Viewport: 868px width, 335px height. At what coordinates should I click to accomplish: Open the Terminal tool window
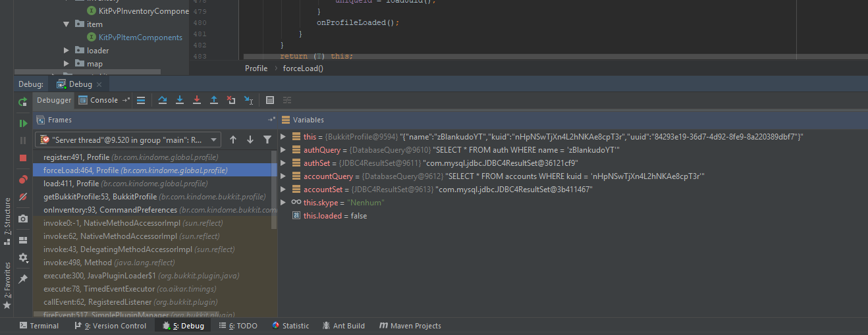[x=40, y=326]
